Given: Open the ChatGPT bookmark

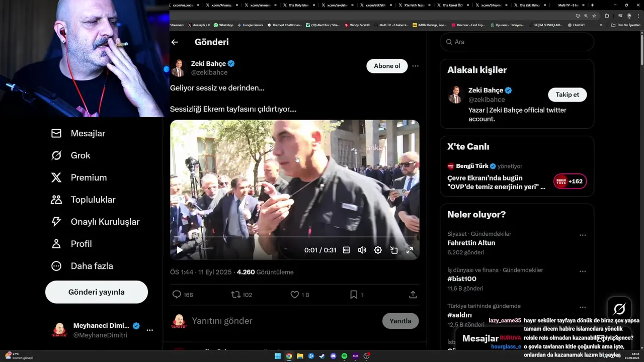Looking at the screenshot, I should point(576,25).
